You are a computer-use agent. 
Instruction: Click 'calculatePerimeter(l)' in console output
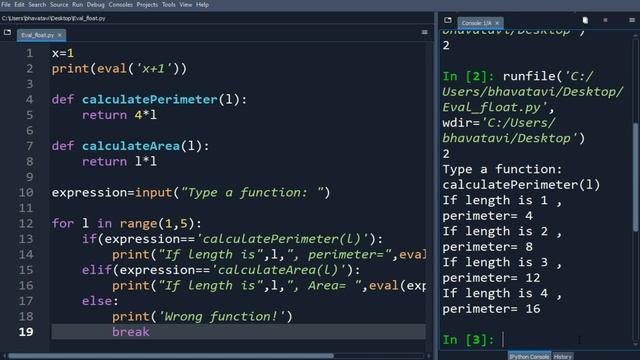coord(521,185)
